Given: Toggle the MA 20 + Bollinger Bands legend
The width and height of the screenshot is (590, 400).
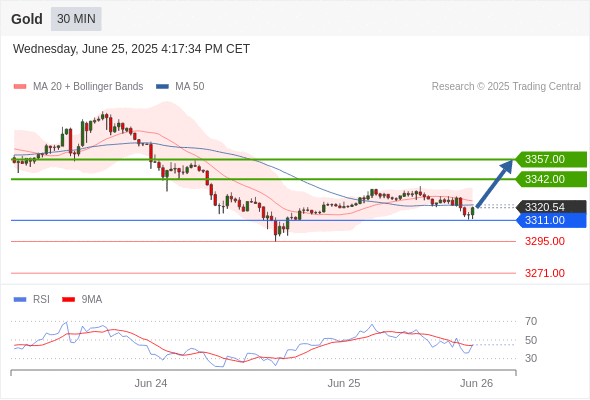Looking at the screenshot, I should (78, 87).
